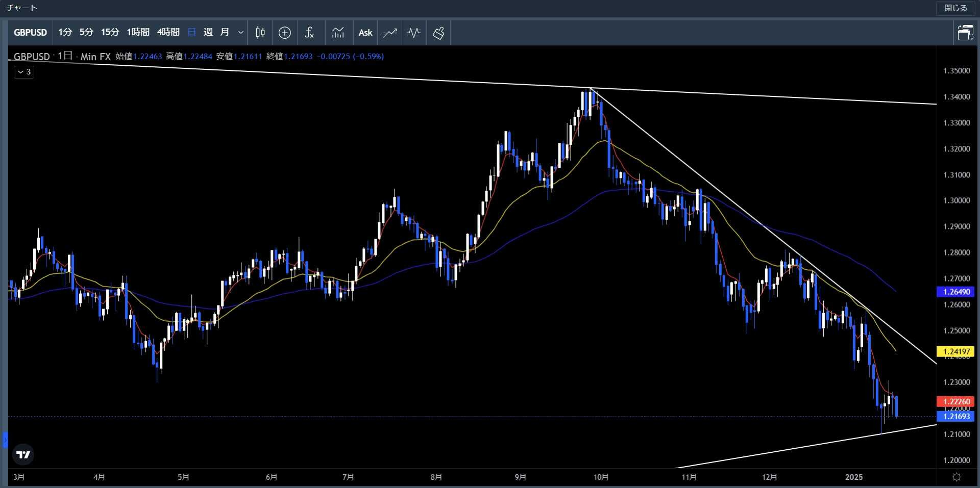Switch to the 4時間 timeframe
The width and height of the screenshot is (980, 488).
[x=168, y=32]
